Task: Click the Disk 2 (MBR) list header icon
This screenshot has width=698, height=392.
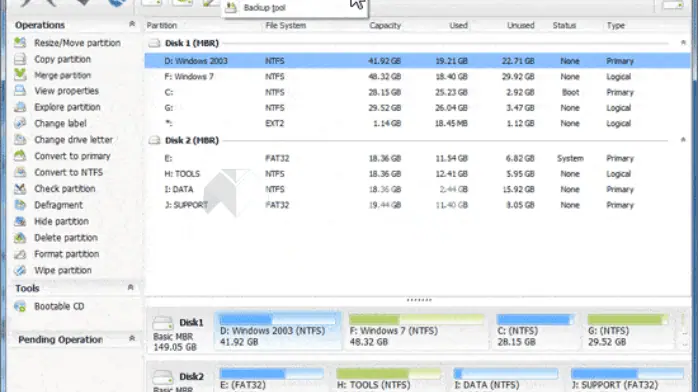Action: click(154, 140)
